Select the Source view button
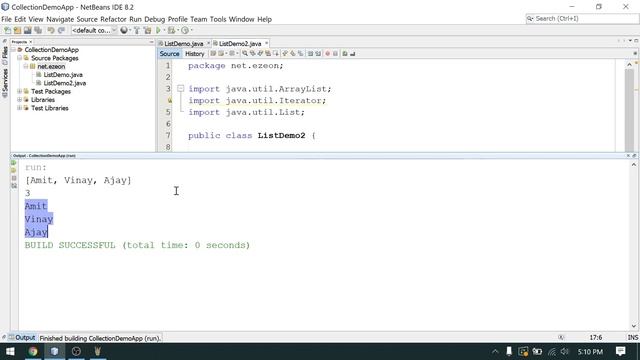 pos(169,53)
